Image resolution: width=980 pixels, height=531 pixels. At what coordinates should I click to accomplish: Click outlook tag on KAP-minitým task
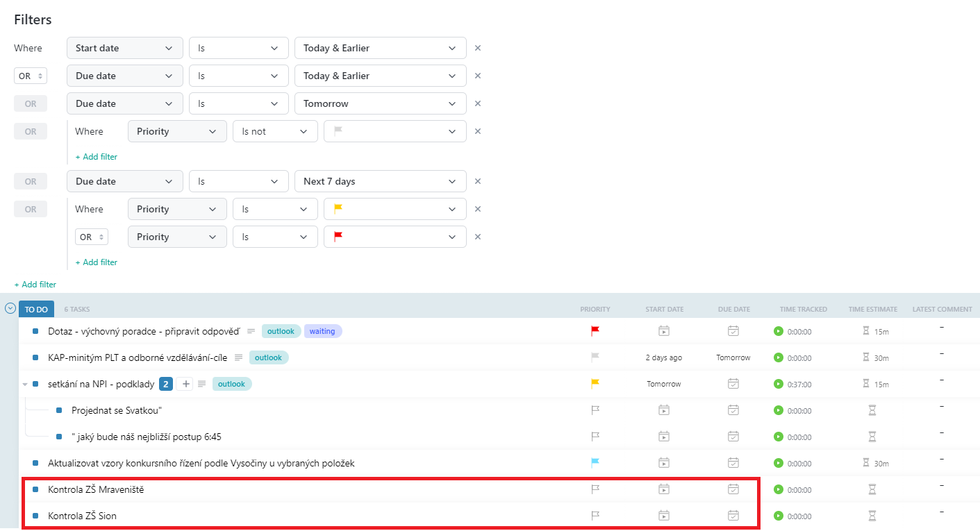268,357
